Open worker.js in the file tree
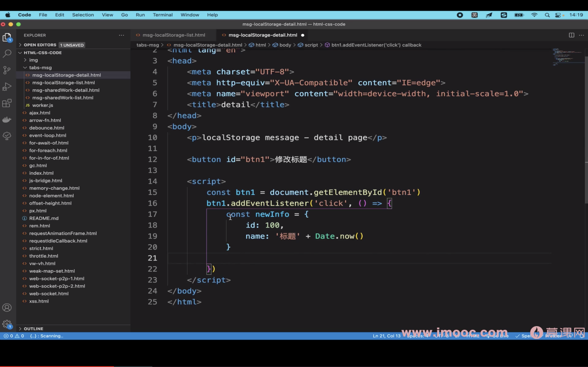Viewport: 588px width, 367px height. tap(42, 105)
